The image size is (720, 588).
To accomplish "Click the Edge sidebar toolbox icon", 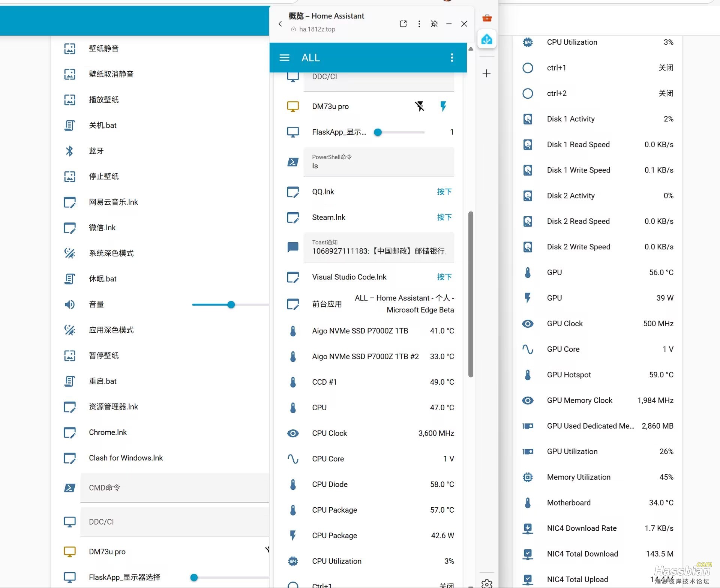I will pyautogui.click(x=487, y=18).
